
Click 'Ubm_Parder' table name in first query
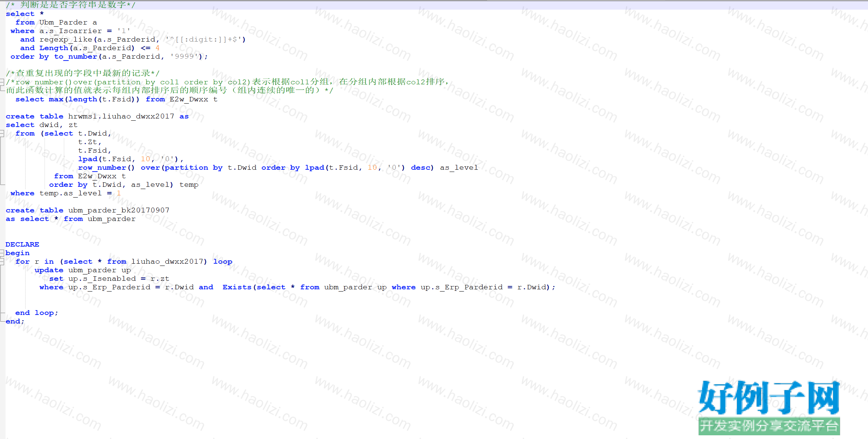63,22
